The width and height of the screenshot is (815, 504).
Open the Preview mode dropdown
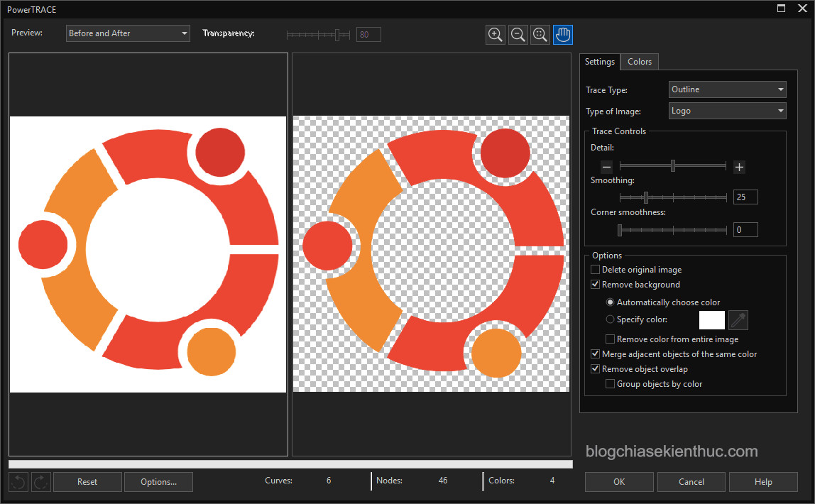[128, 33]
